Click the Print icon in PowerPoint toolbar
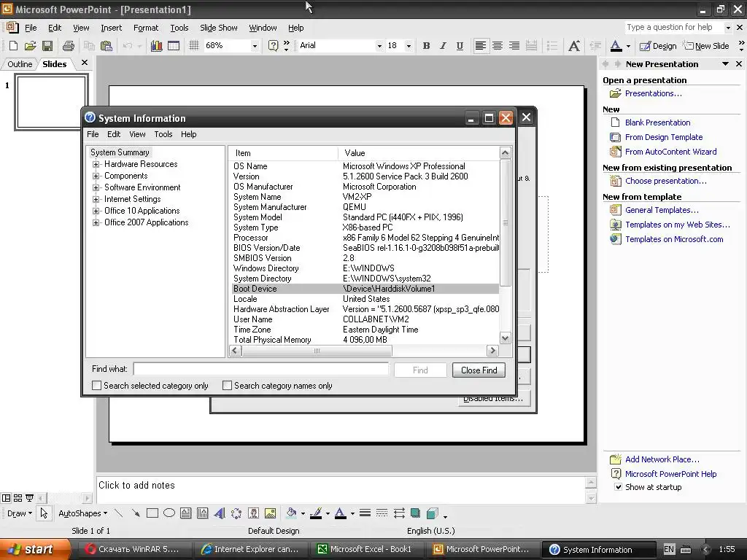The image size is (747, 560). [x=68, y=46]
